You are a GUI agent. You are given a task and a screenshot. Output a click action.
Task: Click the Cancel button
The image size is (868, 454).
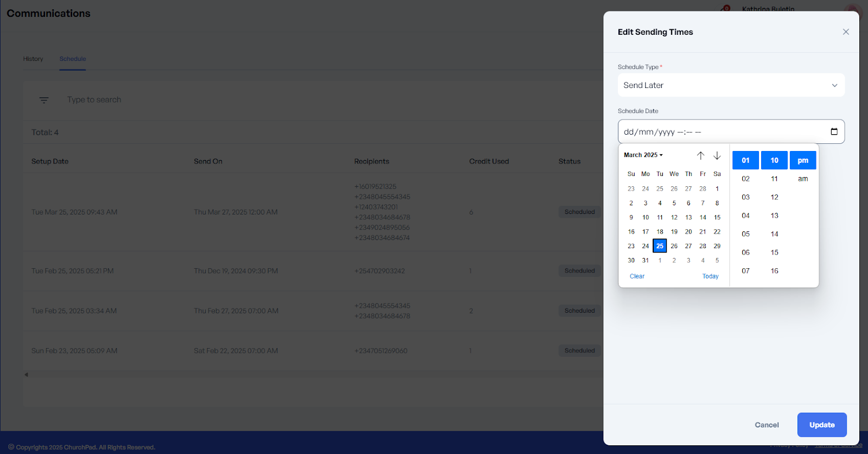click(767, 425)
